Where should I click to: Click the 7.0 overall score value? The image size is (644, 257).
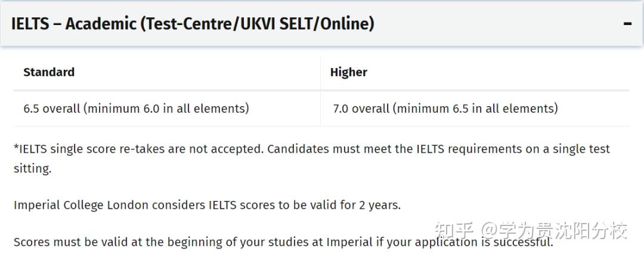[x=361, y=109]
